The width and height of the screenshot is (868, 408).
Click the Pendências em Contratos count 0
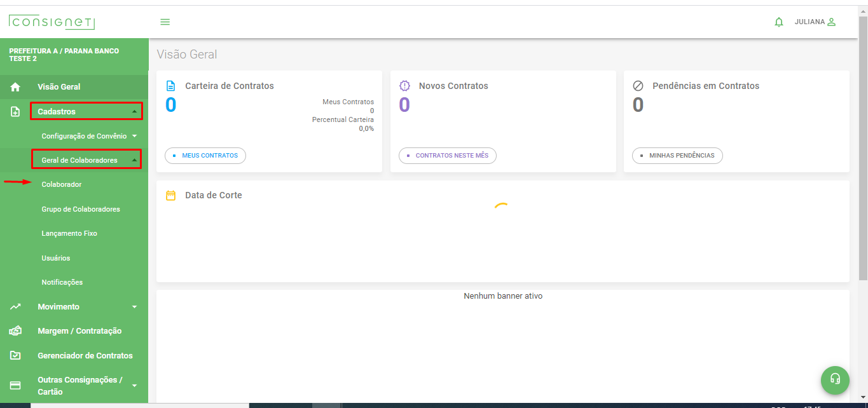(x=638, y=105)
